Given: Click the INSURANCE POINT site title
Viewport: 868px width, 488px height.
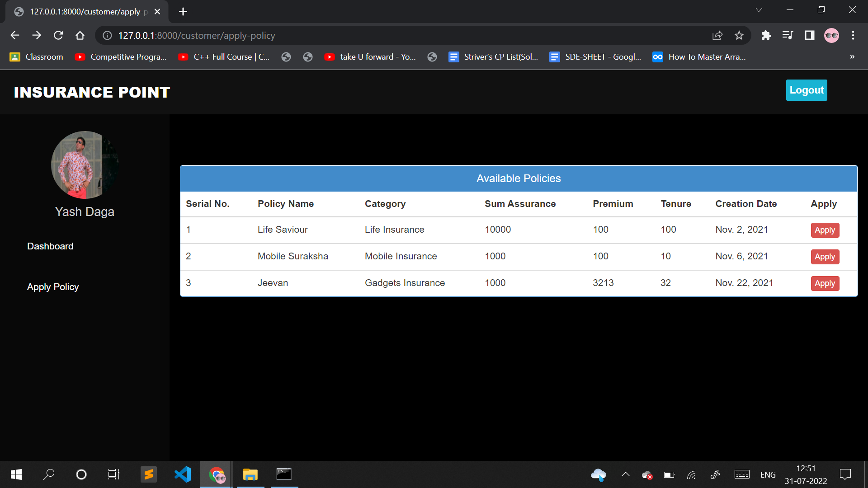Looking at the screenshot, I should coord(92,92).
